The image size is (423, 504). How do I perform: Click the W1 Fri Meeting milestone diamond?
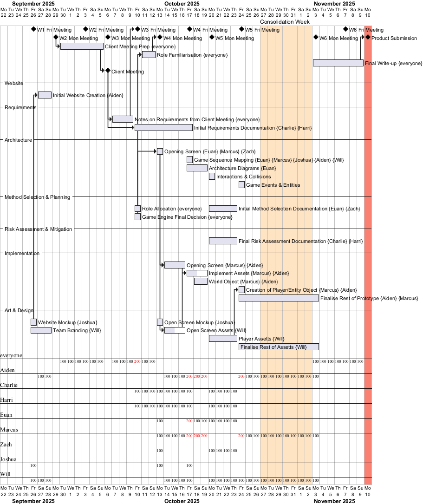click(33, 29)
